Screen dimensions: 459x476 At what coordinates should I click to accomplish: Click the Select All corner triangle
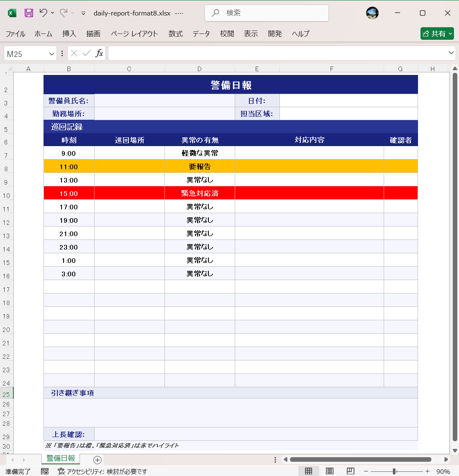pyautogui.click(x=9, y=69)
